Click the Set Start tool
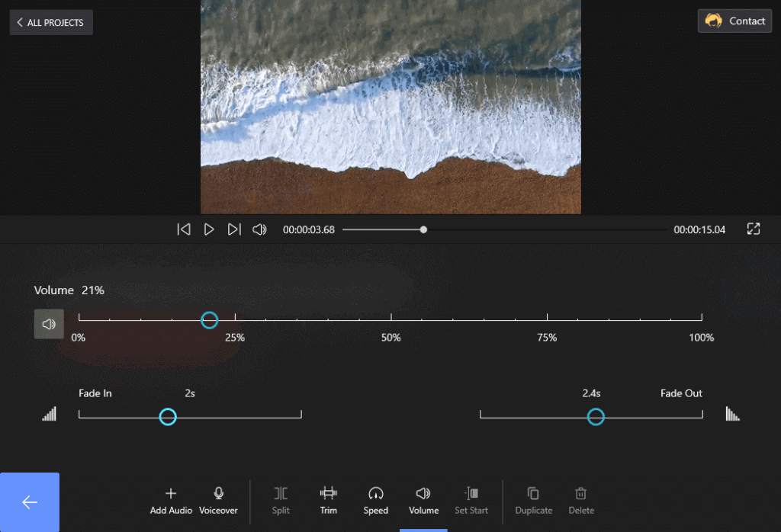 (471, 502)
